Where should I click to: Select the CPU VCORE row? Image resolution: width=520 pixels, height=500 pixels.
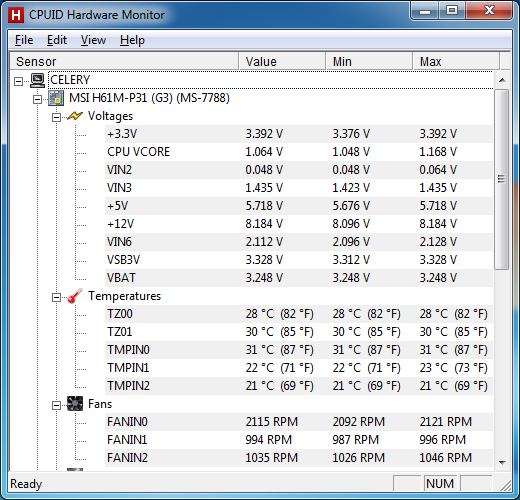coord(299,152)
